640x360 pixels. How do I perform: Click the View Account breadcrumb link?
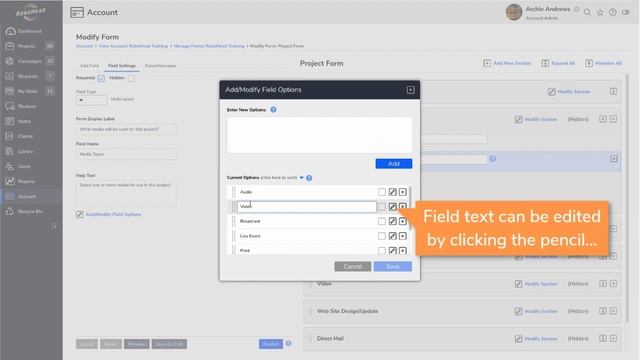tap(133, 46)
